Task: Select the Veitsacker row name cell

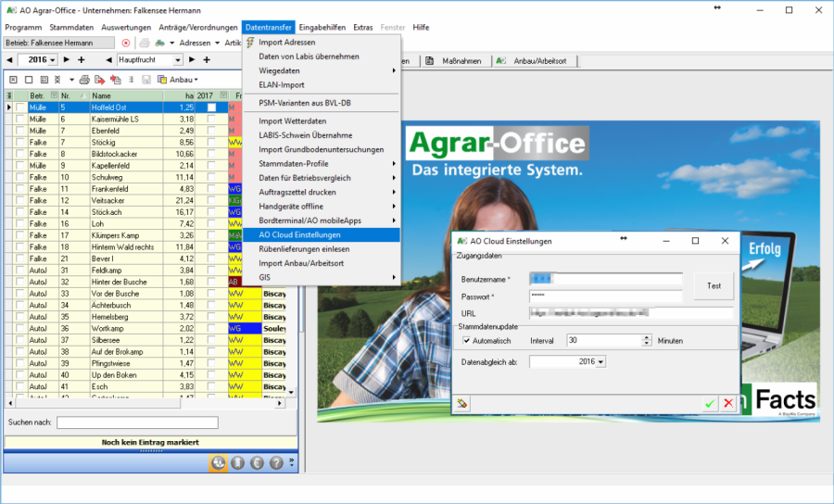Action: 126,200
